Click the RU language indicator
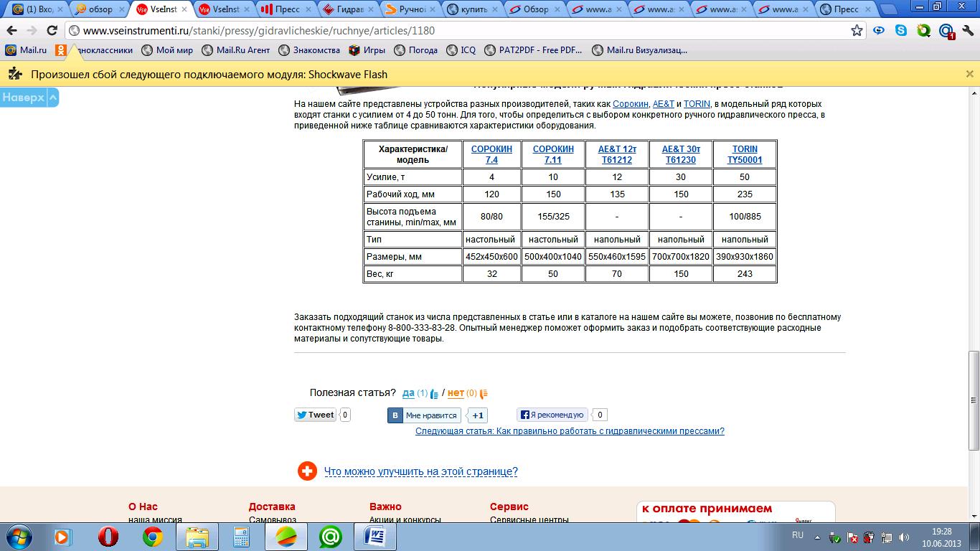Image resolution: width=980 pixels, height=551 pixels. click(x=798, y=535)
